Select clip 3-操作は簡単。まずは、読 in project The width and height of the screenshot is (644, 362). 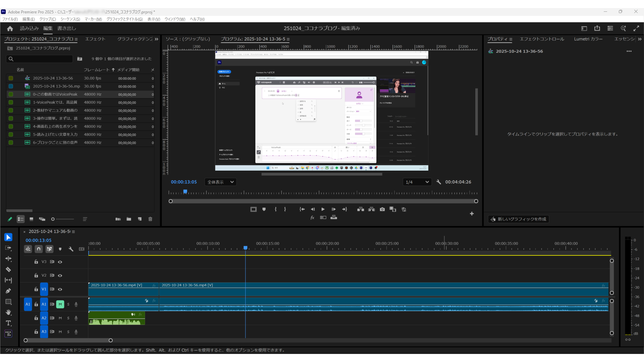pos(80,118)
